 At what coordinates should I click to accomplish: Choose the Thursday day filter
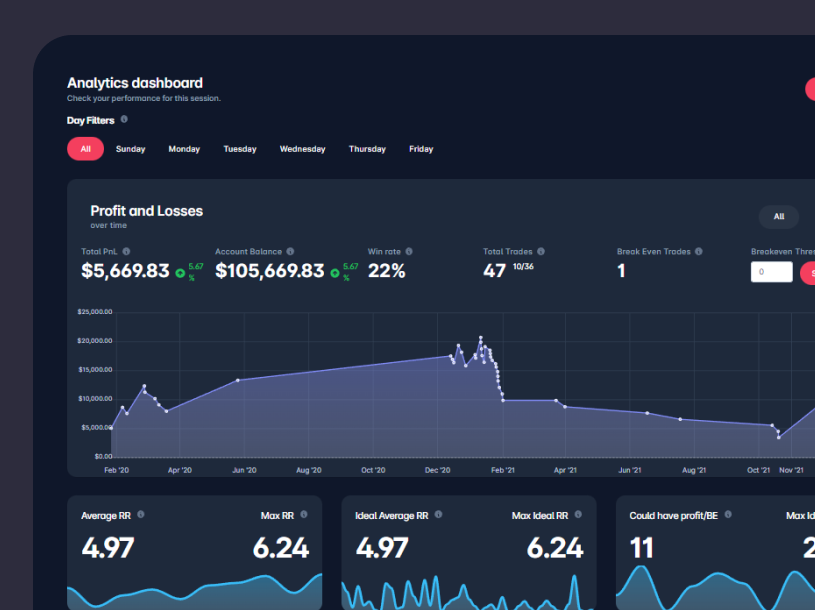click(x=367, y=149)
